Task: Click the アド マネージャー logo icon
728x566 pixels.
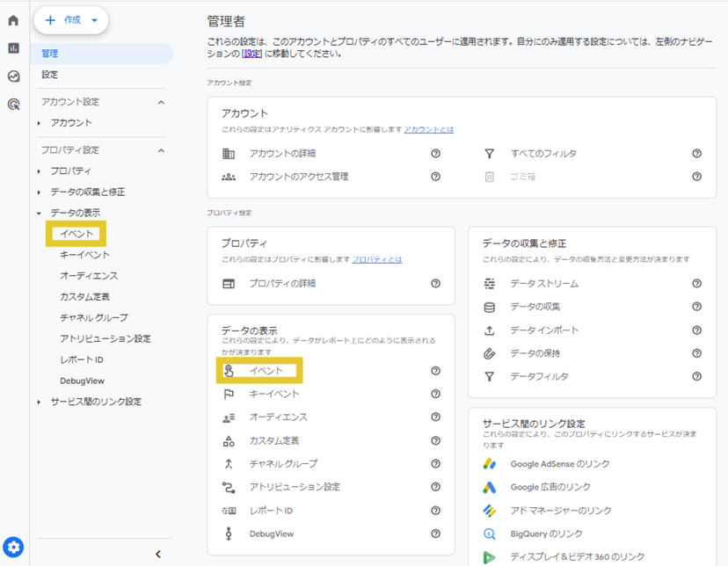Action: [490, 511]
